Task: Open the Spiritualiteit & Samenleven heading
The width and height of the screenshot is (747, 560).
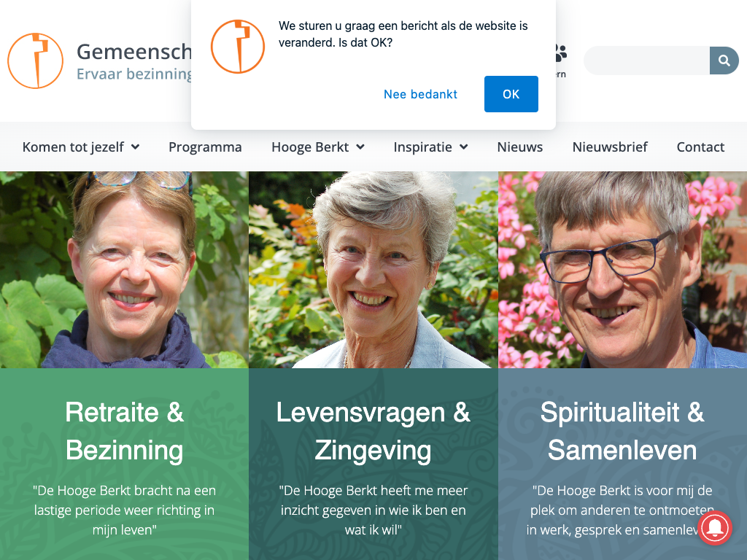Action: [x=622, y=431]
